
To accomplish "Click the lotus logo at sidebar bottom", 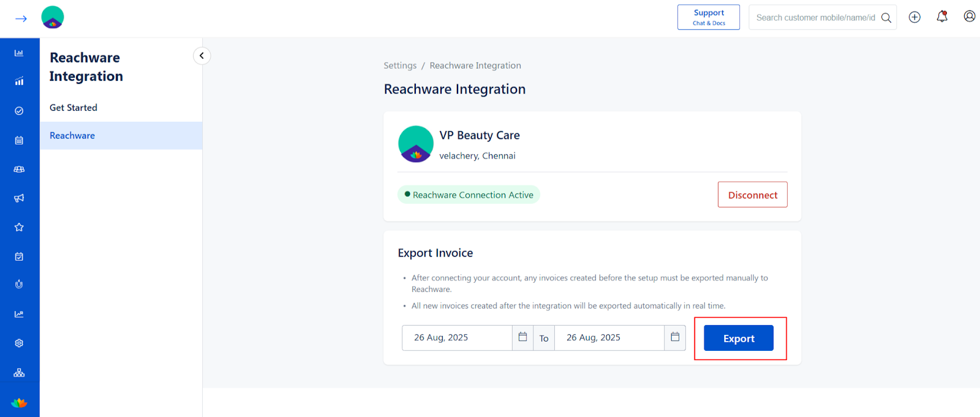I will point(19,402).
